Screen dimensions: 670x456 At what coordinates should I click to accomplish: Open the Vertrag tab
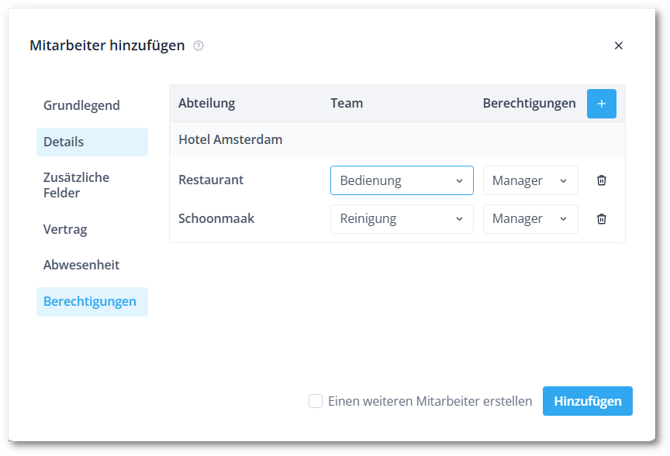click(66, 230)
